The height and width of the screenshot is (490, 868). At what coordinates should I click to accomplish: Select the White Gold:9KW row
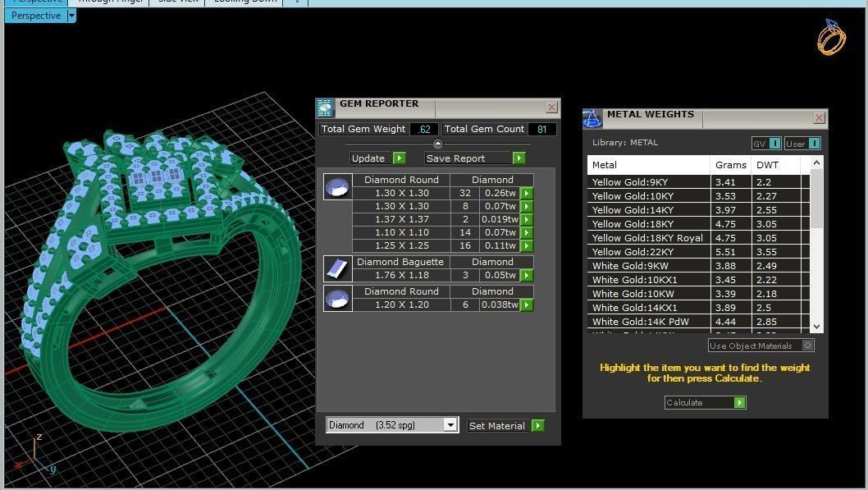[699, 266]
